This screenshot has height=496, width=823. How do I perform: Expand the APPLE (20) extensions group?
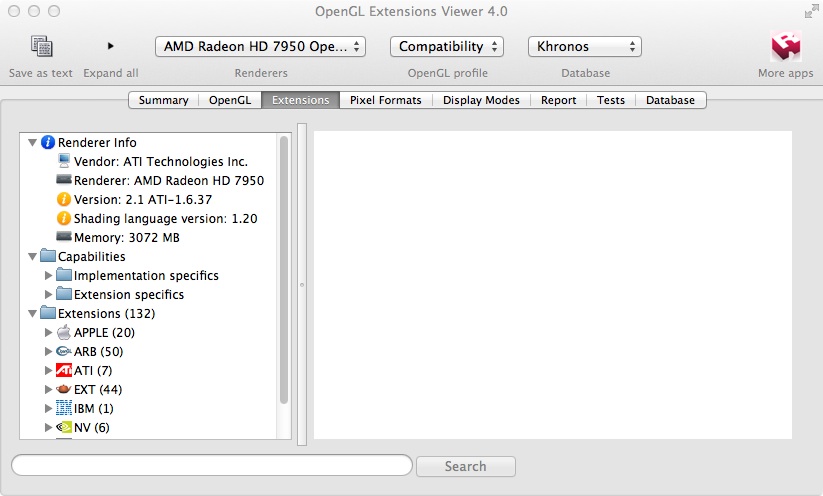(x=48, y=332)
